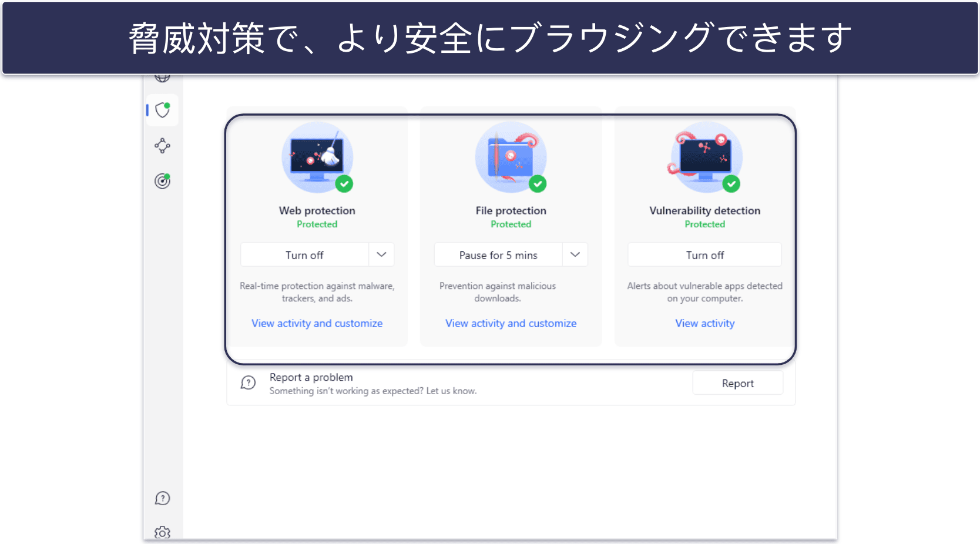The image size is (980, 544).
Task: Click 'Real-time protection against malware' description
Action: (317, 292)
